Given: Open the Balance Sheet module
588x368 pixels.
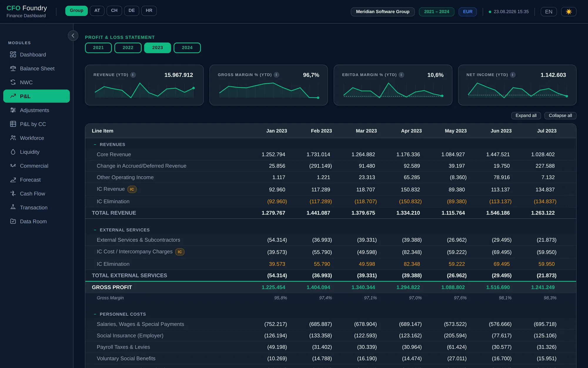Looking at the screenshot, I should [x=36, y=68].
